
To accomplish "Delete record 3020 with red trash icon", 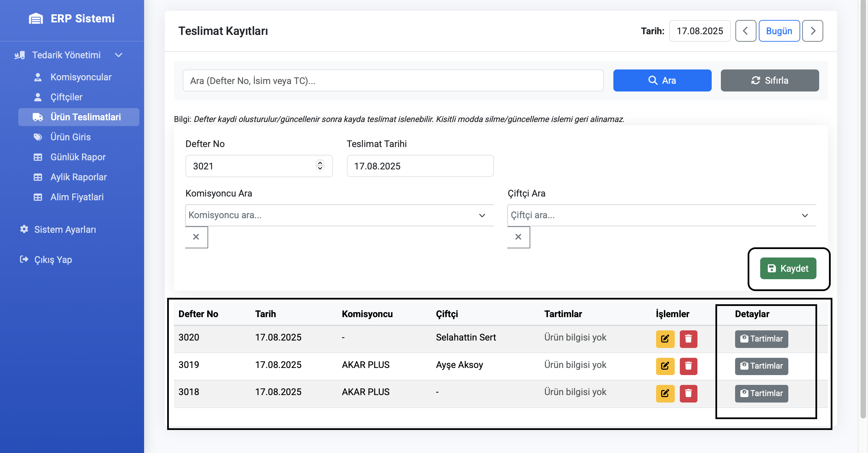I will pyautogui.click(x=688, y=339).
